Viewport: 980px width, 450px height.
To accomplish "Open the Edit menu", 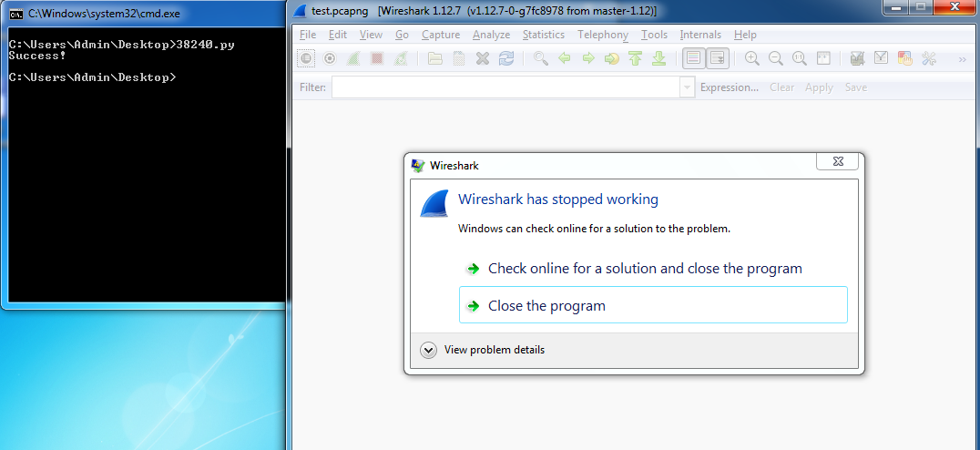I will pos(338,35).
